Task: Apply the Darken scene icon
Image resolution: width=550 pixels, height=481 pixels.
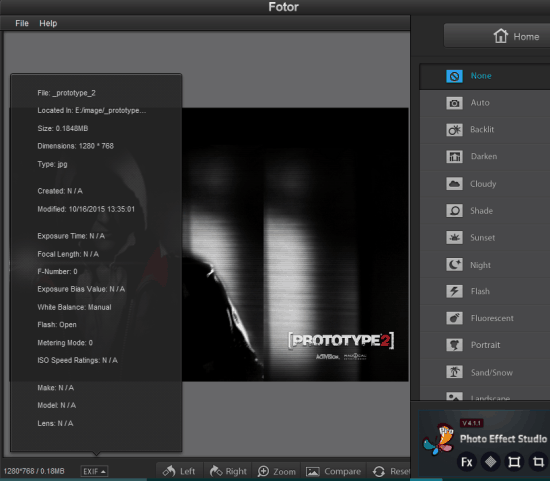Action: tap(454, 156)
